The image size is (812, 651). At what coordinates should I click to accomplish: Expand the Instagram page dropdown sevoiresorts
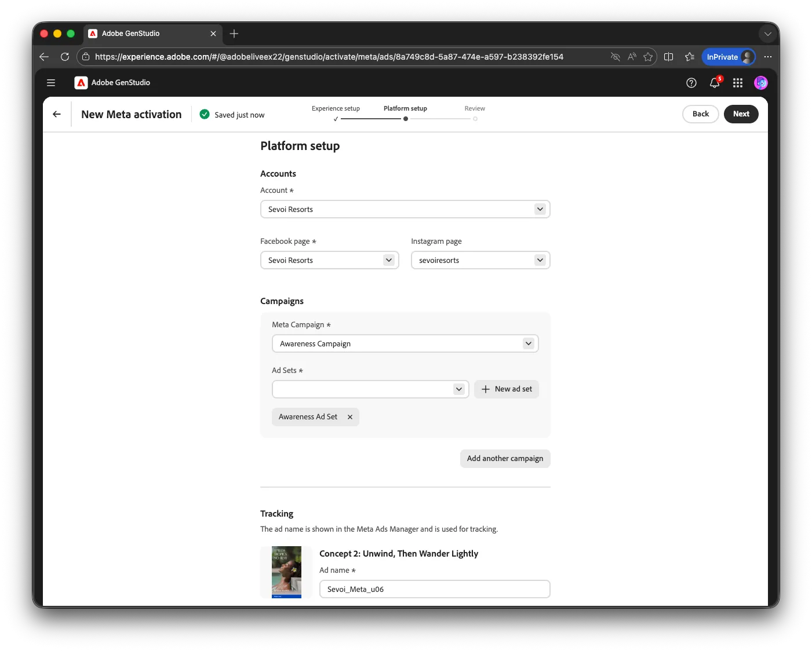(x=480, y=260)
